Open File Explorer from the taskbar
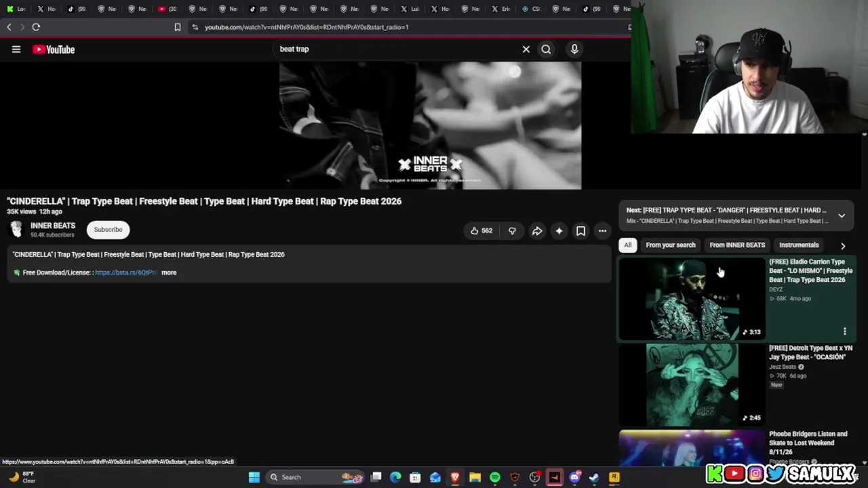 click(x=475, y=477)
